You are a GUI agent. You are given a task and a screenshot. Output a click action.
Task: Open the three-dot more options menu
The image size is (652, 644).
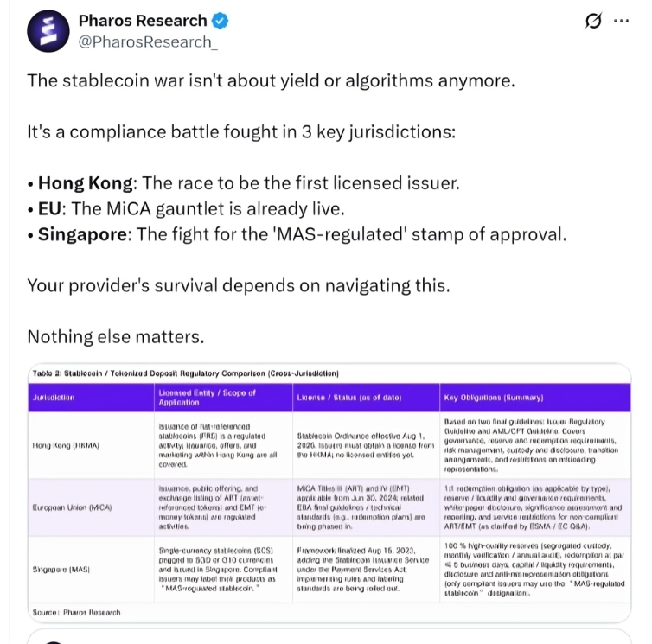[x=621, y=22]
